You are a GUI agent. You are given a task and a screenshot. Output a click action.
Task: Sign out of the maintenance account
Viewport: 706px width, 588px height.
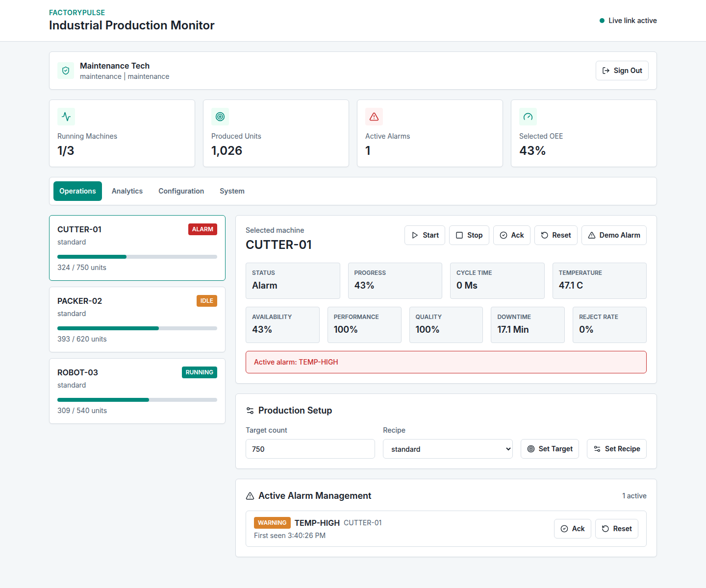tap(622, 71)
